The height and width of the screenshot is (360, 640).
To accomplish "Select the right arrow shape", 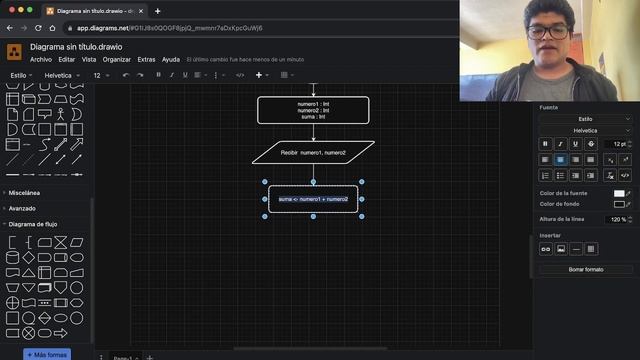I will [60, 333].
